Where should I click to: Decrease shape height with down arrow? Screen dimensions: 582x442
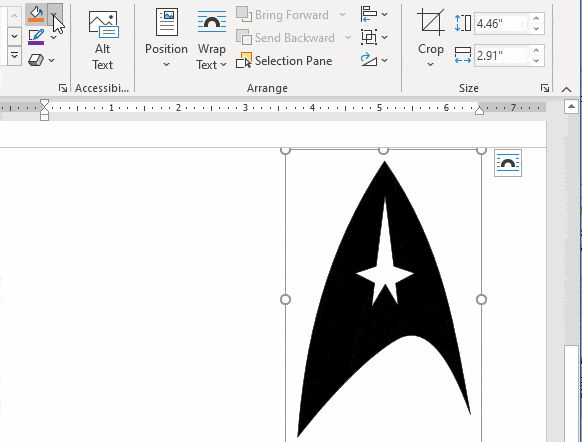(536, 28)
